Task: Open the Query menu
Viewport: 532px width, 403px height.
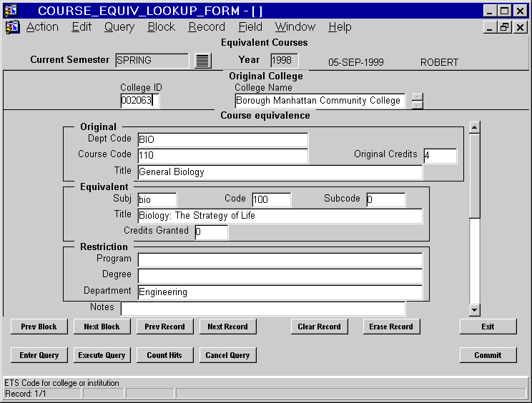Action: point(119,26)
